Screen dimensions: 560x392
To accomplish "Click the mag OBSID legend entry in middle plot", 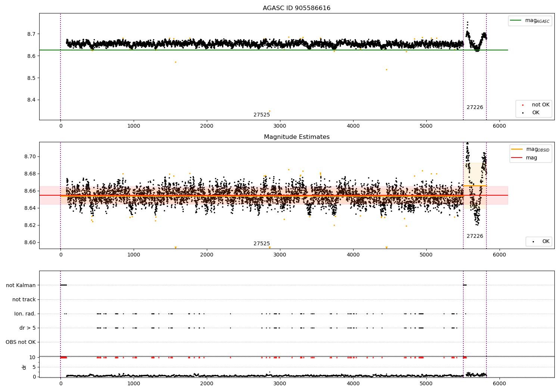I will pyautogui.click(x=531, y=149).
